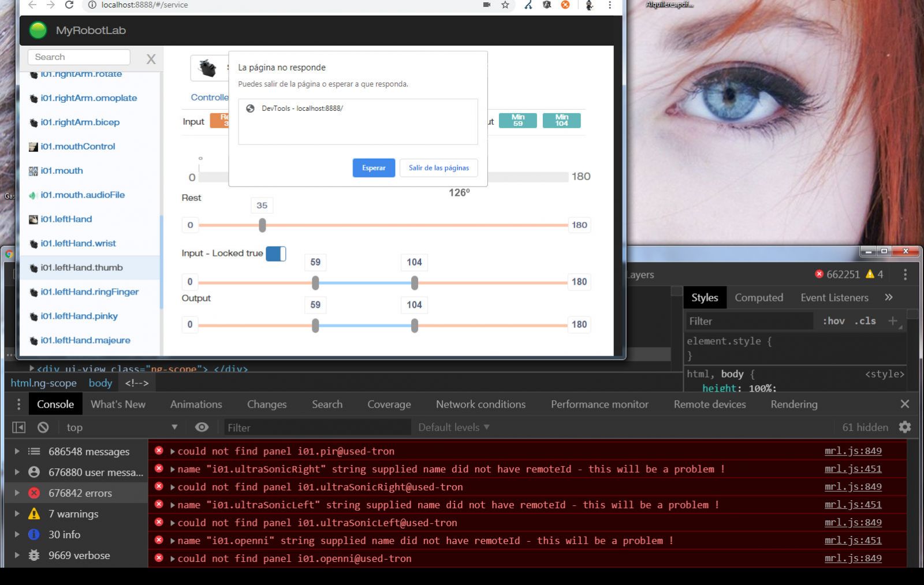Select i01.leftHand.ringFinger service
The height and width of the screenshot is (585, 924).
(90, 292)
